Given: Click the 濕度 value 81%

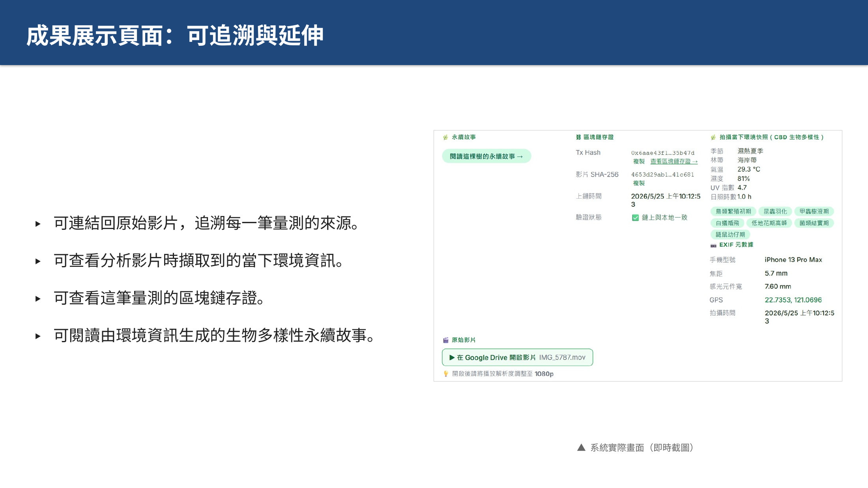Looking at the screenshot, I should tap(744, 179).
